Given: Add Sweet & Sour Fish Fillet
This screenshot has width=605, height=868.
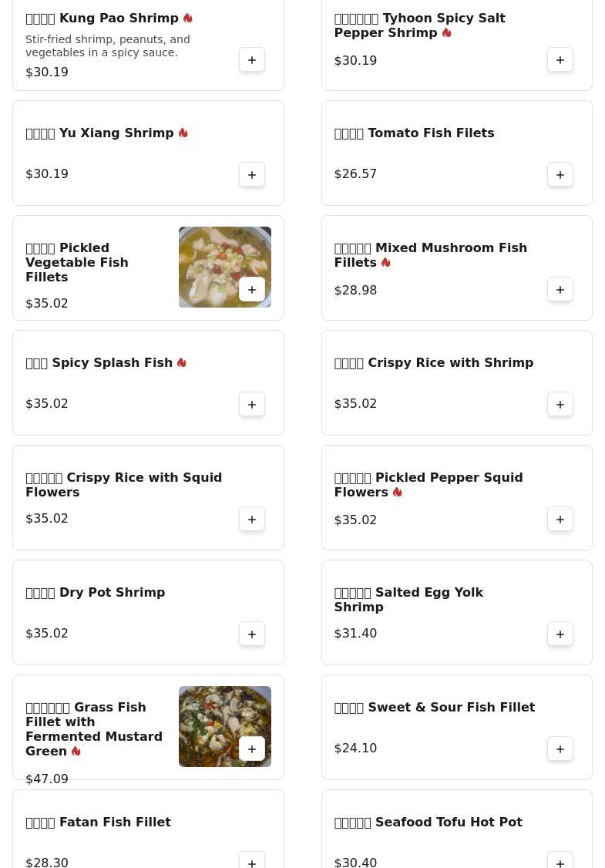Looking at the screenshot, I should tap(560, 749).
